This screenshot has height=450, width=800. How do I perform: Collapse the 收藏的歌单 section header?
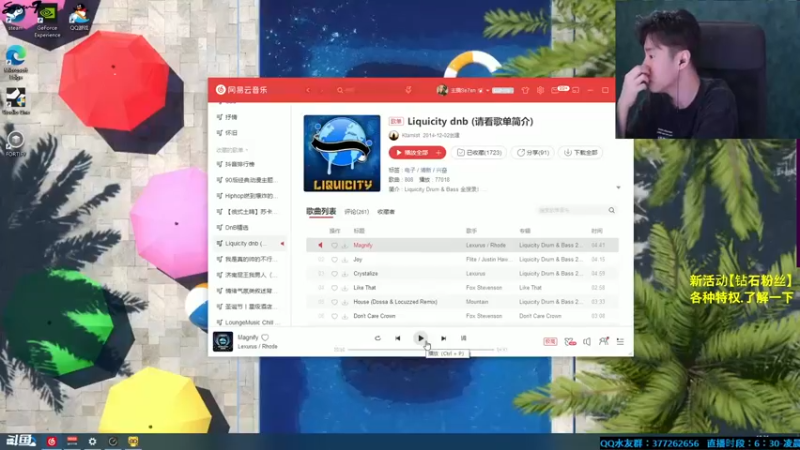coord(232,150)
